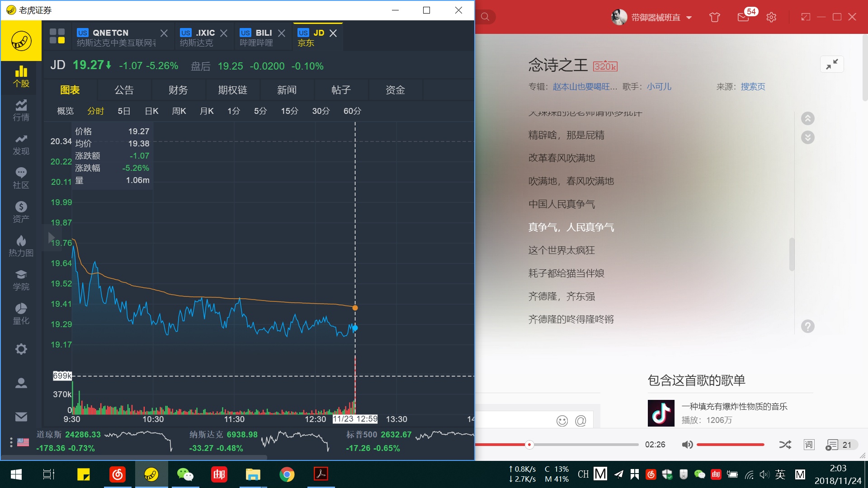Click the Tiger Securities yellow logo
This screenshot has width=868, height=488.
coord(21,41)
